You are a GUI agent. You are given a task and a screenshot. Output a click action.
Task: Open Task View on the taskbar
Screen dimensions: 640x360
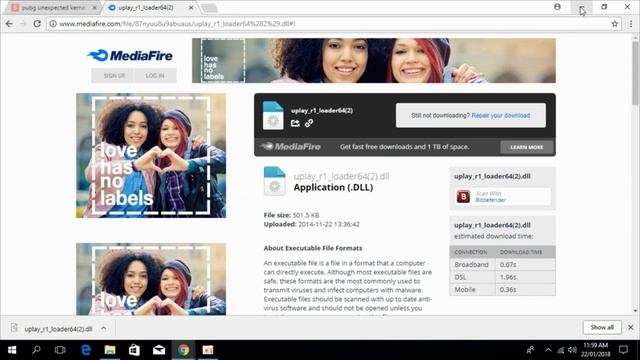(x=60, y=350)
